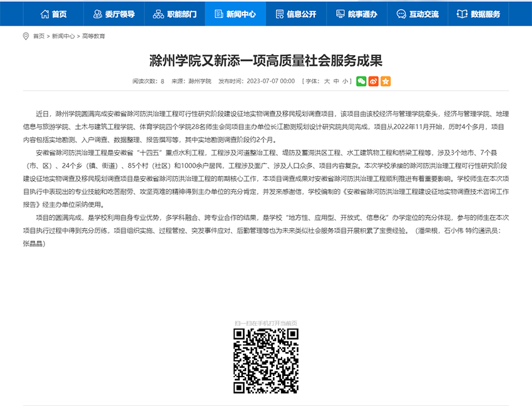Click the paragraph beginning 近日，滁州学院圆满完成
This screenshot has width=532, height=406.
(x=266, y=127)
